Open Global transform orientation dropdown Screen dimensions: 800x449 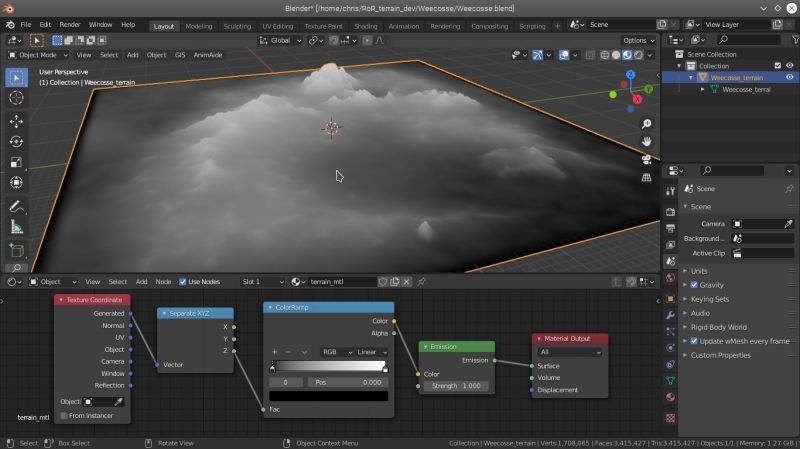pyautogui.click(x=280, y=40)
